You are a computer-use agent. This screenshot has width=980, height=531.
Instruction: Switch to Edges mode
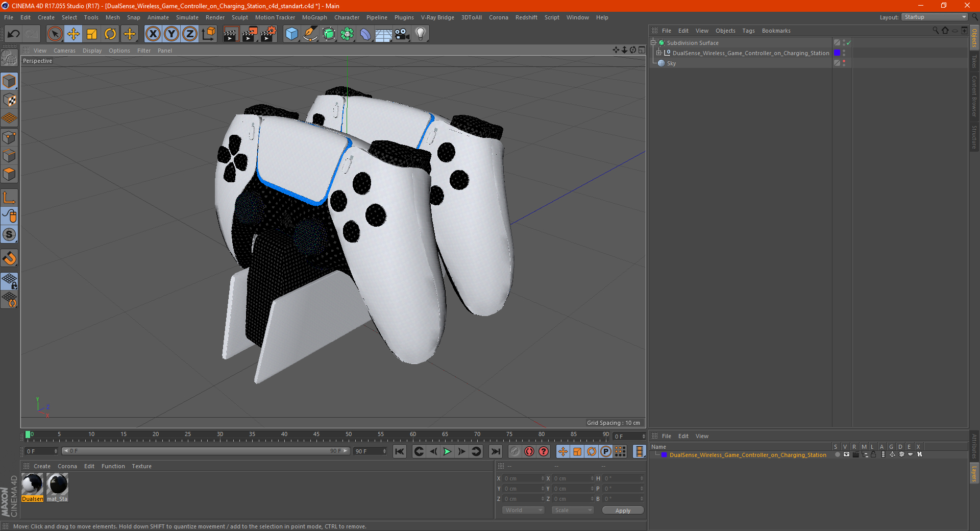[9, 156]
